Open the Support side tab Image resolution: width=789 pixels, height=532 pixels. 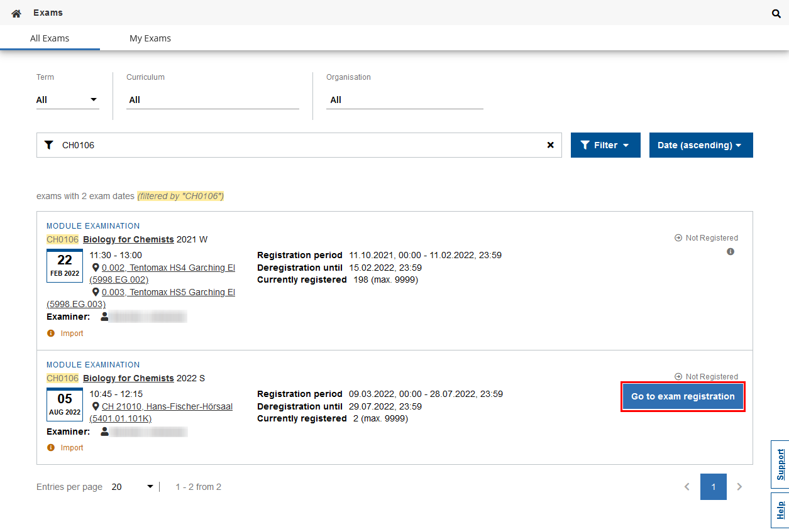[780, 465]
